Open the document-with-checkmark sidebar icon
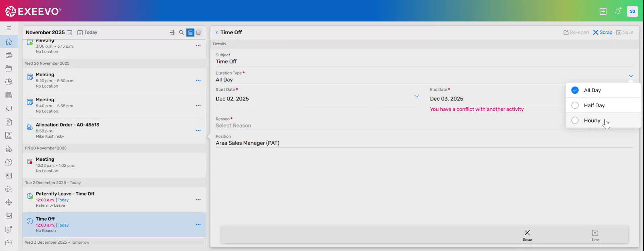This screenshot has height=251, width=644. coord(9,95)
